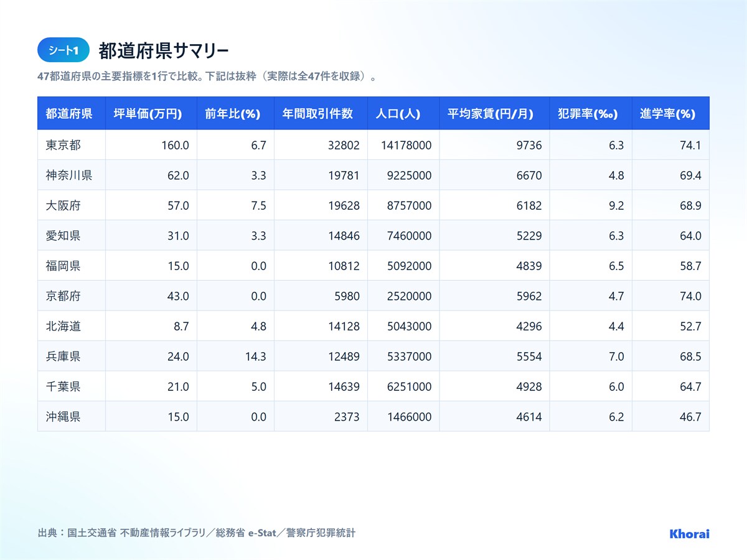Select Tokyo's transactions value 32802

point(321,145)
